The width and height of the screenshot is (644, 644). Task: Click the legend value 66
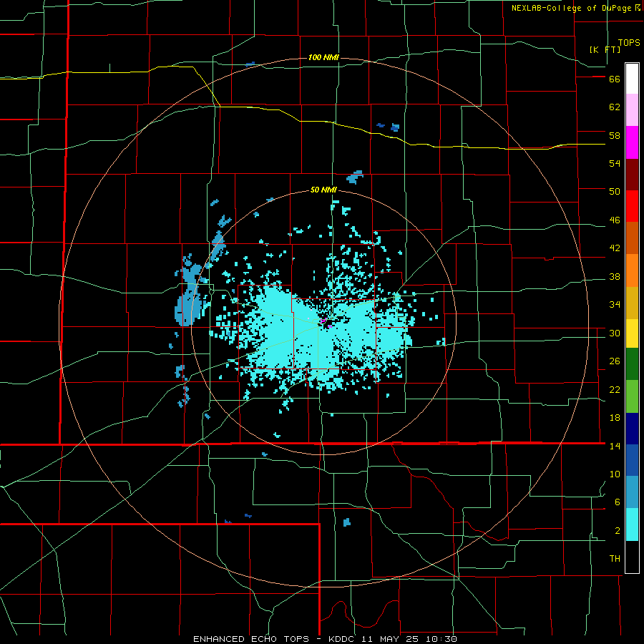coord(615,79)
